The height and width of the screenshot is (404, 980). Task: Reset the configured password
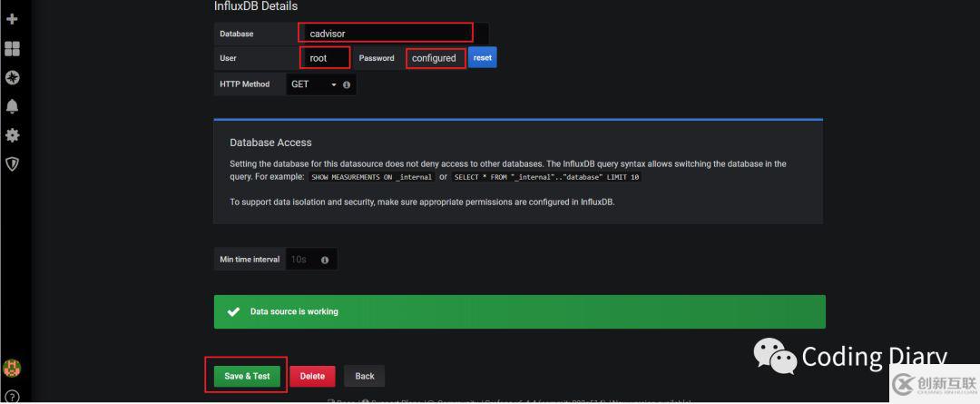coord(483,57)
